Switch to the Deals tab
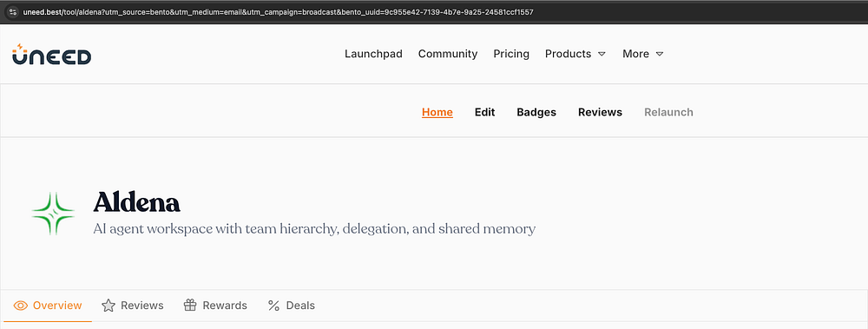 point(292,306)
